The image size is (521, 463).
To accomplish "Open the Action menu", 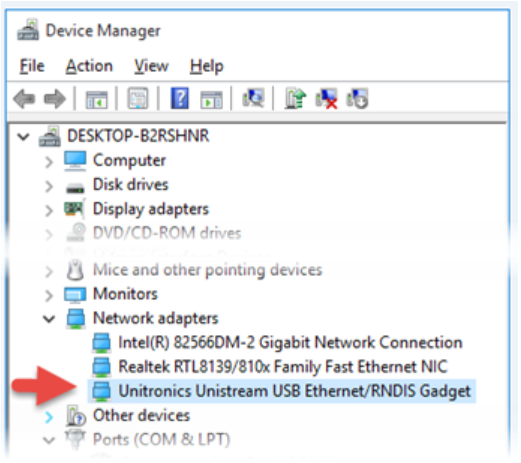I will point(89,66).
